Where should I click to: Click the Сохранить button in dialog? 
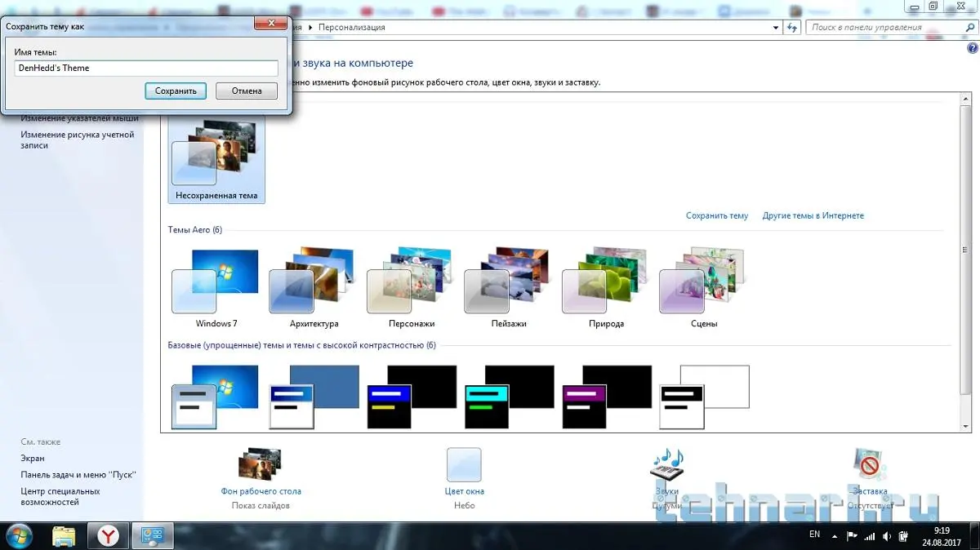[x=176, y=91]
